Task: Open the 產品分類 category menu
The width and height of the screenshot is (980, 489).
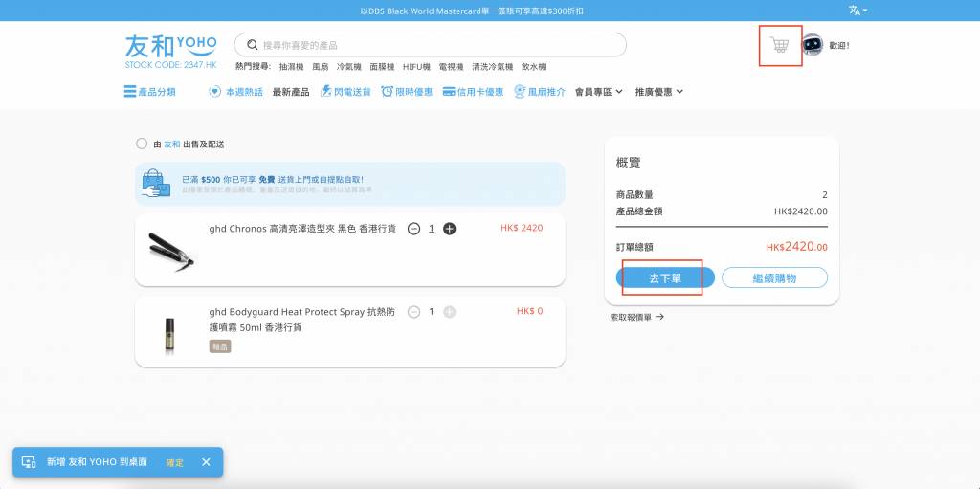Action: [x=150, y=92]
